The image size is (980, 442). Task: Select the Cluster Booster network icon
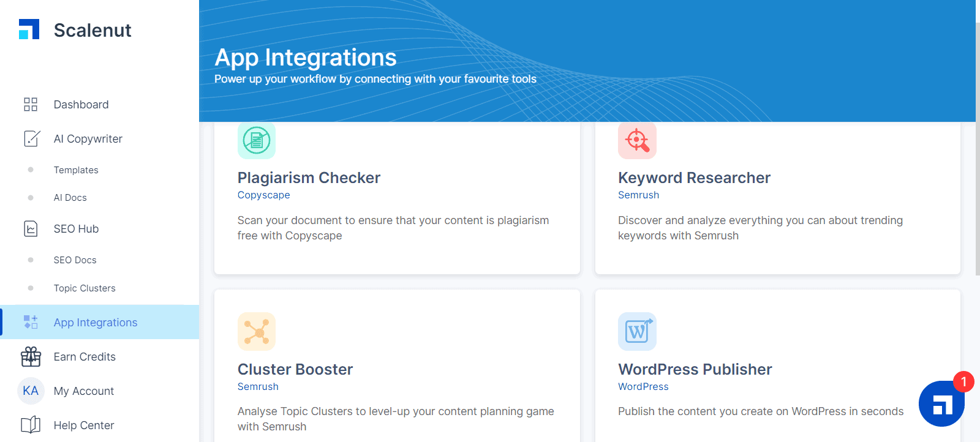coord(257,332)
